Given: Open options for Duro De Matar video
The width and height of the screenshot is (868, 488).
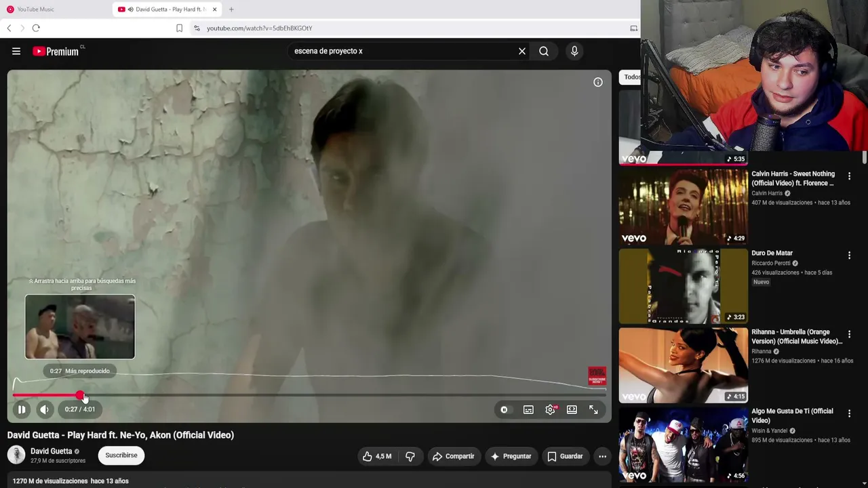Looking at the screenshot, I should pyautogui.click(x=849, y=256).
